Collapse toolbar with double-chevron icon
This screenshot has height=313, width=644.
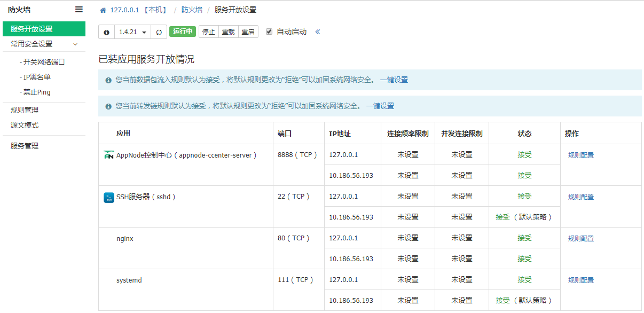[x=318, y=32]
